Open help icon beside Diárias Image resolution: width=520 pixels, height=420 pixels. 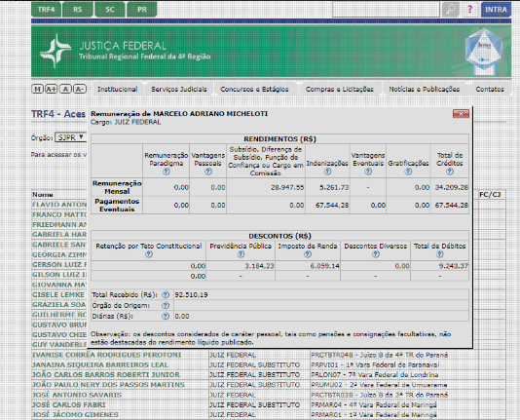coord(166,316)
